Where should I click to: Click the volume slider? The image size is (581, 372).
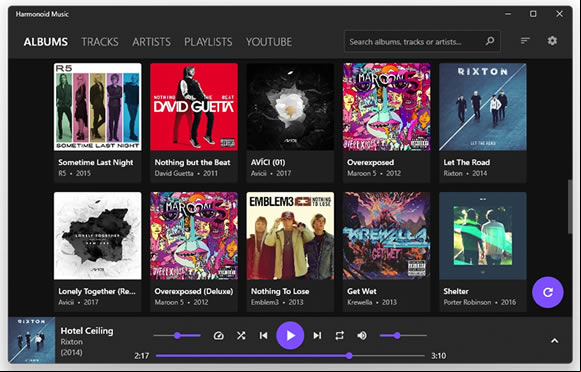point(403,336)
